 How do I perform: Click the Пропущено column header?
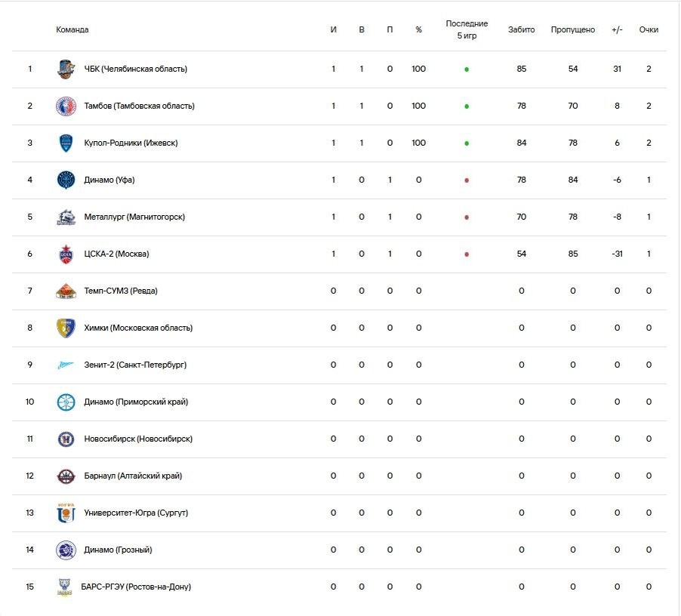coord(573,29)
